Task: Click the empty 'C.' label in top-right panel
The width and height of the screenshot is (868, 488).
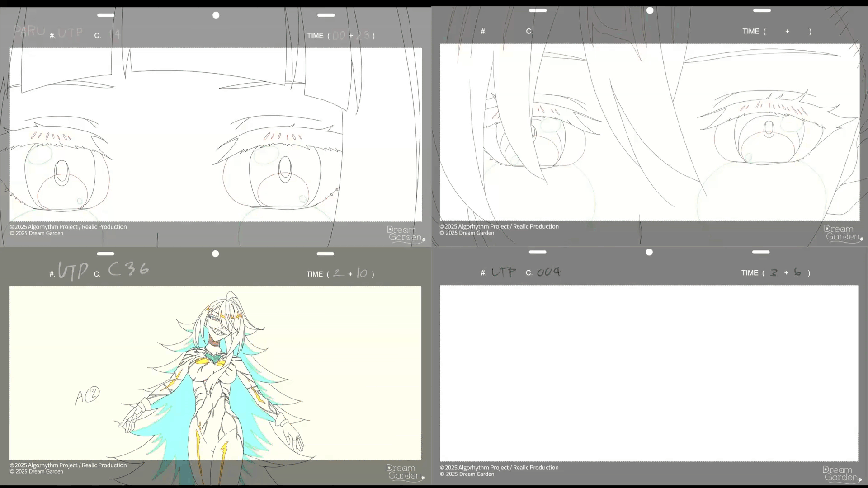Action: click(529, 31)
